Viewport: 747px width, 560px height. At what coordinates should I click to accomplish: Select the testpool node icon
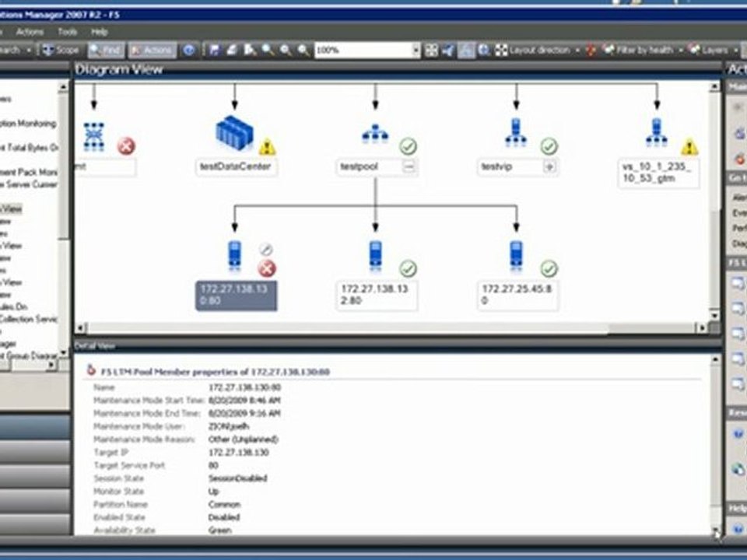point(375,134)
